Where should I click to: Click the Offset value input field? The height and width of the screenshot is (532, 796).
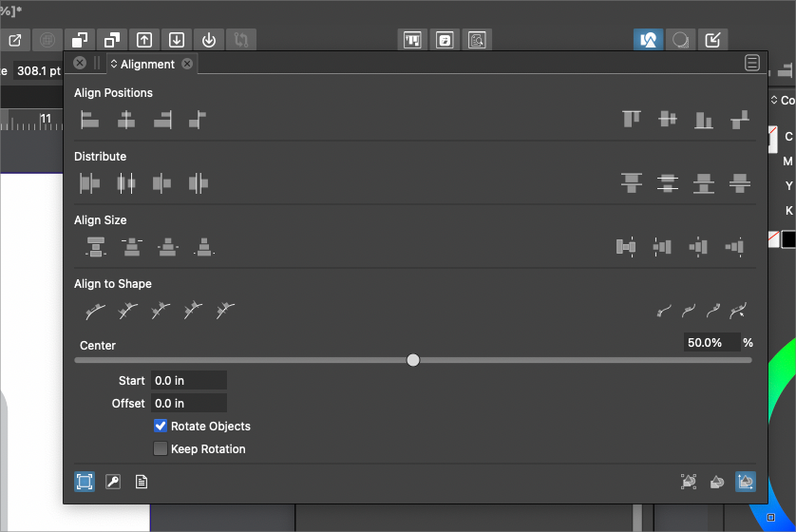click(x=188, y=404)
